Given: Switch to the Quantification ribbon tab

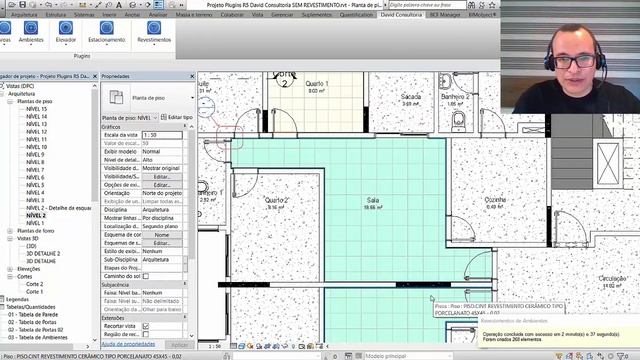Looking at the screenshot, I should click(x=356, y=15).
